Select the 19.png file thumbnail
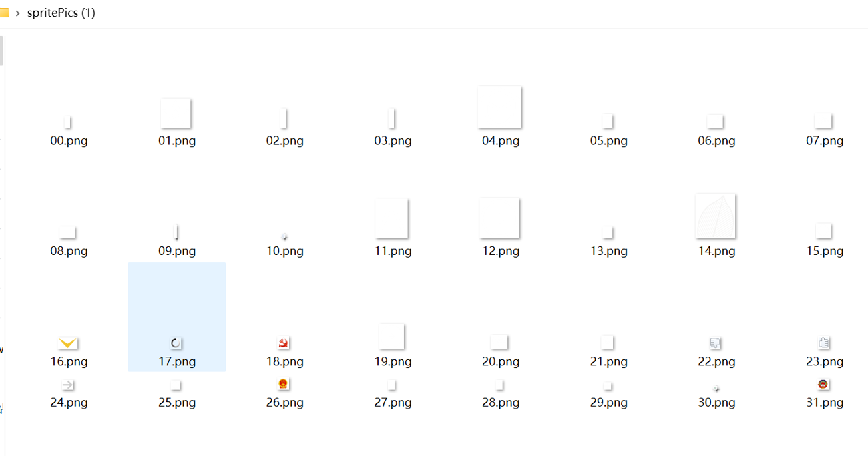This screenshot has width=868, height=456. tap(391, 336)
